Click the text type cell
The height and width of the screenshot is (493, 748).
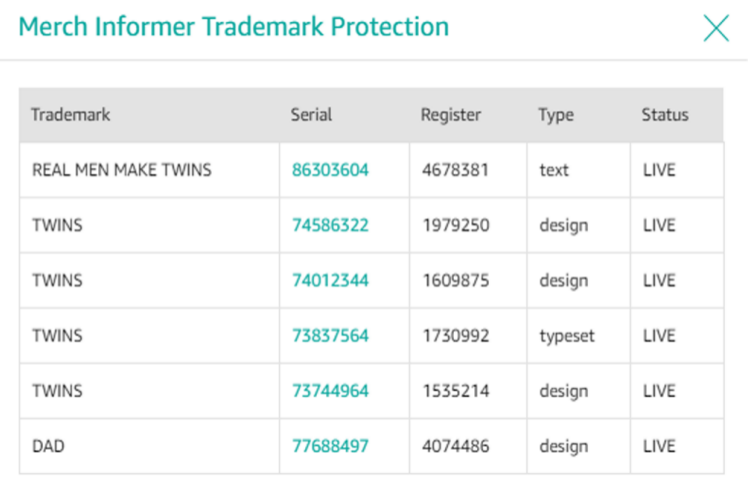coord(579,170)
